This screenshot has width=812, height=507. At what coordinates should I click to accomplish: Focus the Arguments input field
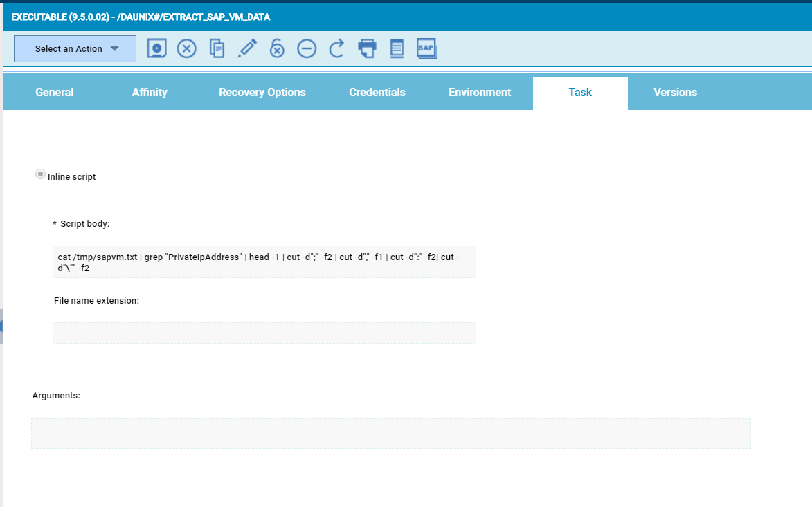(x=390, y=434)
